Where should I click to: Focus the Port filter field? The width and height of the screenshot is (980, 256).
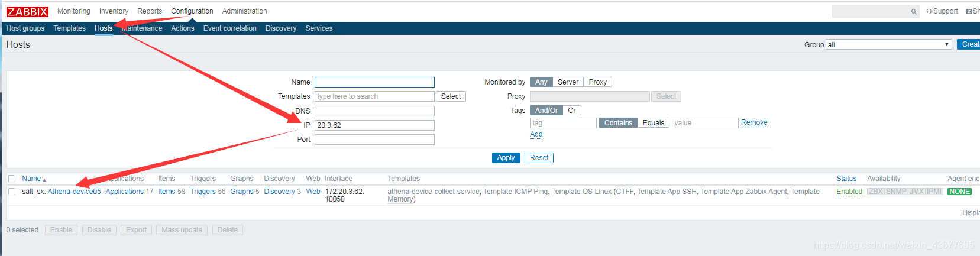click(374, 140)
